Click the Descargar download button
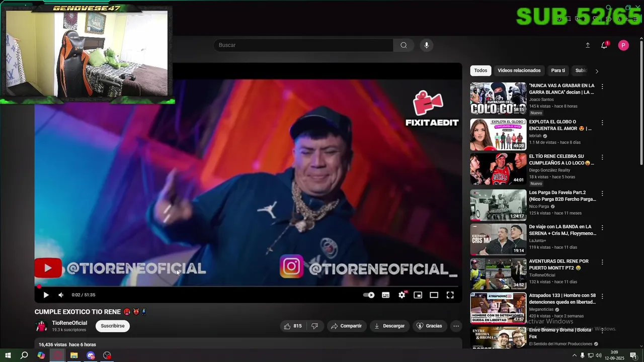 [x=389, y=326]
